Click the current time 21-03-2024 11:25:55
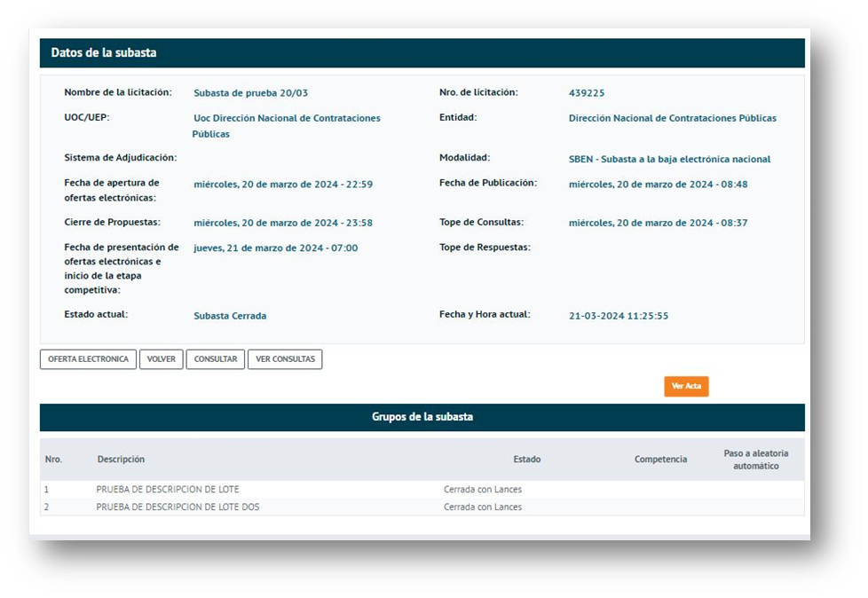Image resolution: width=868 pixels, height=598 pixels. tap(619, 316)
